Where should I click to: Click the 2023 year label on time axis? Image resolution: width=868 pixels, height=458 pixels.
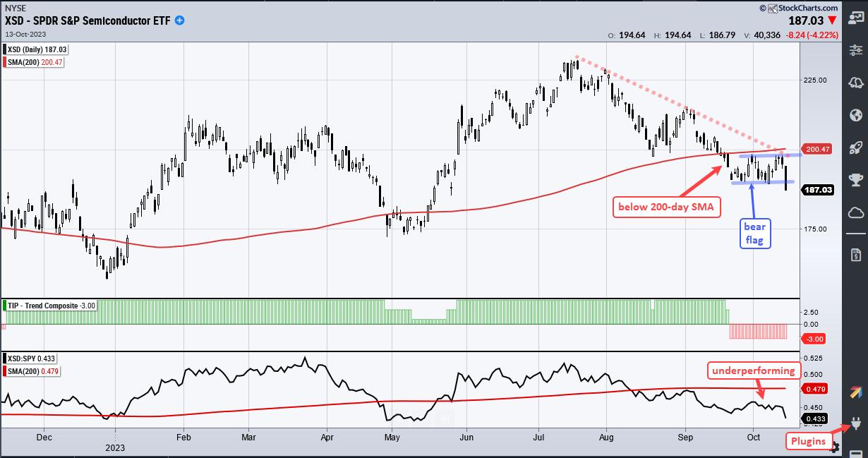pyautogui.click(x=115, y=447)
